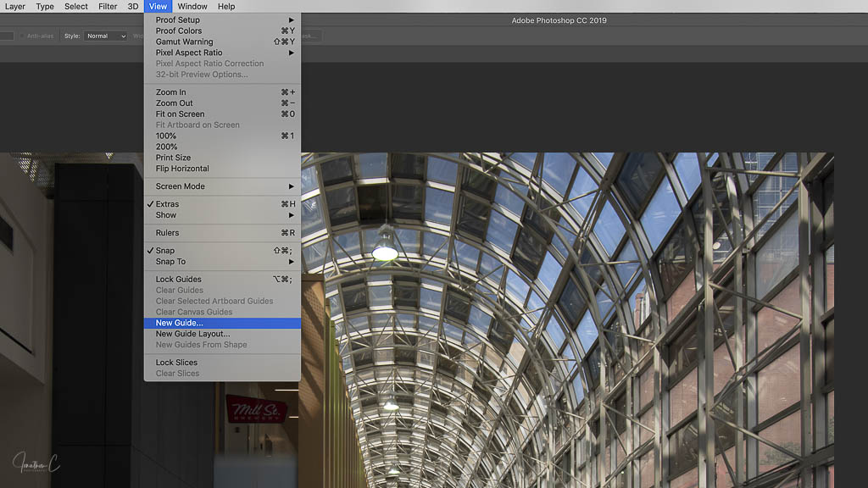Viewport: 868px width, 488px height.
Task: Click the Mill St. sign in the photo
Action: point(255,411)
